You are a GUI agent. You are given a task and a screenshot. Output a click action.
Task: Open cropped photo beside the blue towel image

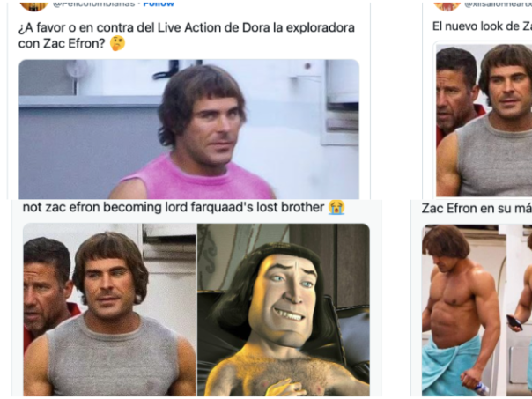[519, 310]
